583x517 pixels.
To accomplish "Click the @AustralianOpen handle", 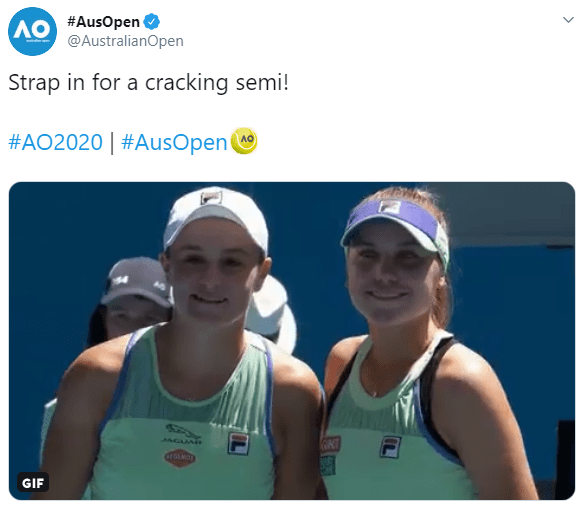I will (125, 41).
